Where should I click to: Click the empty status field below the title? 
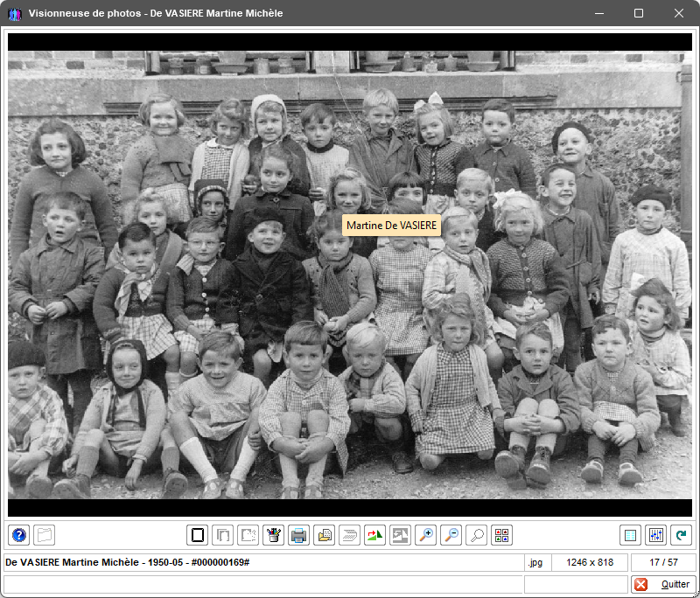(263, 584)
